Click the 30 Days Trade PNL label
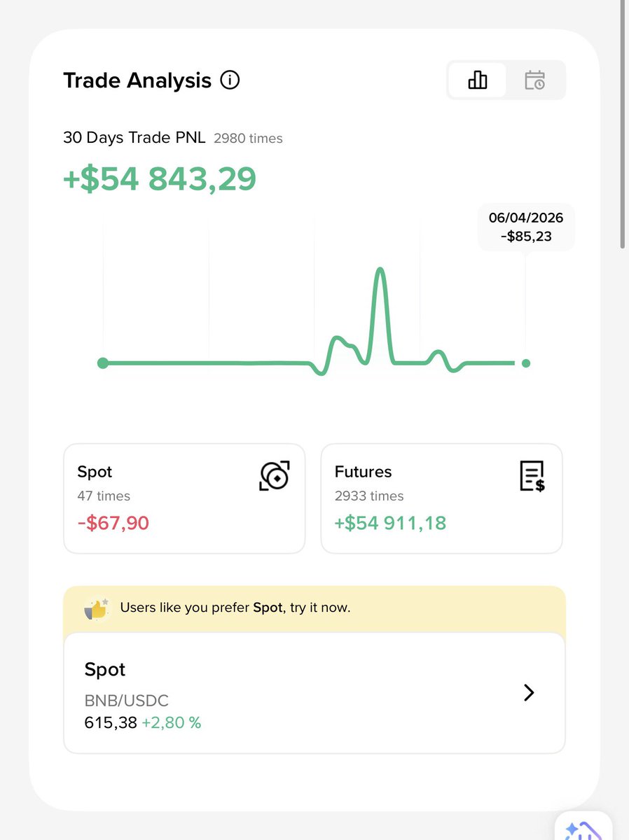 tap(134, 138)
